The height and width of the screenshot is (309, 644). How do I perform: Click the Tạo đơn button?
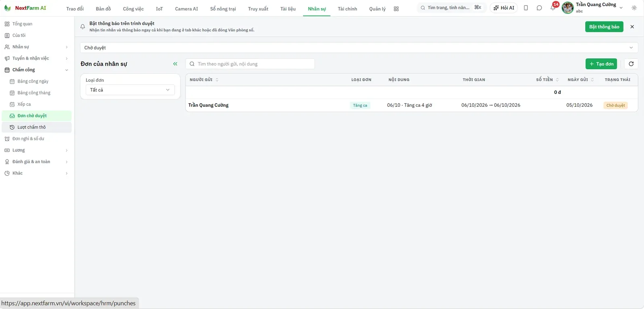pos(601,64)
